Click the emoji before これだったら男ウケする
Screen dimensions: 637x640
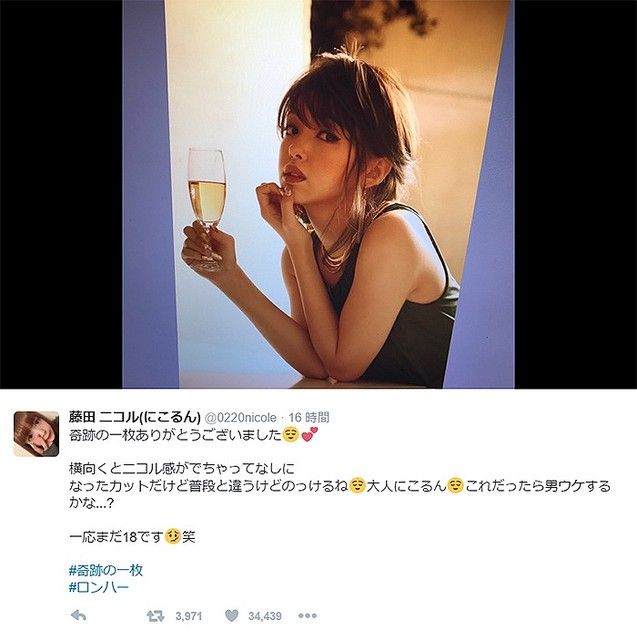456,486
